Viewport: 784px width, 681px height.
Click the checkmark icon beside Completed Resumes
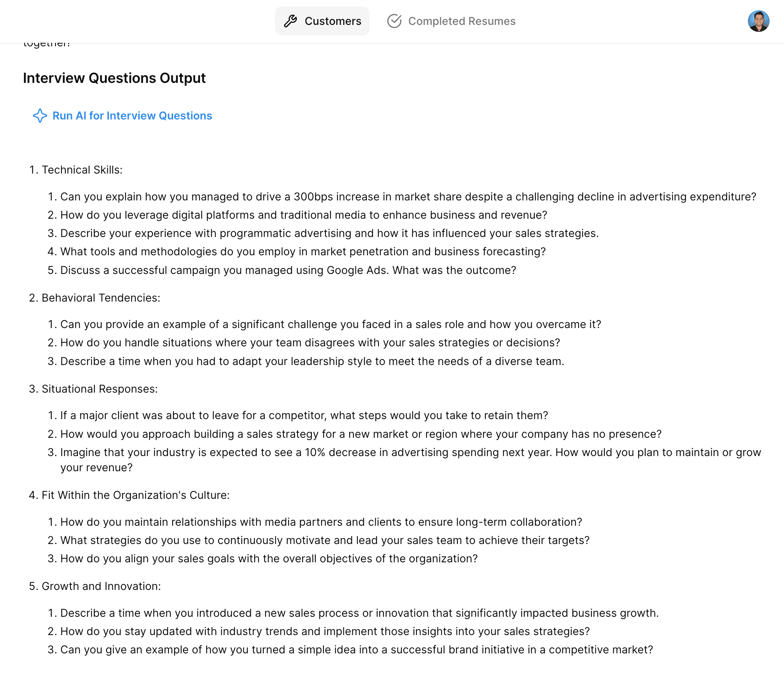pyautogui.click(x=394, y=21)
